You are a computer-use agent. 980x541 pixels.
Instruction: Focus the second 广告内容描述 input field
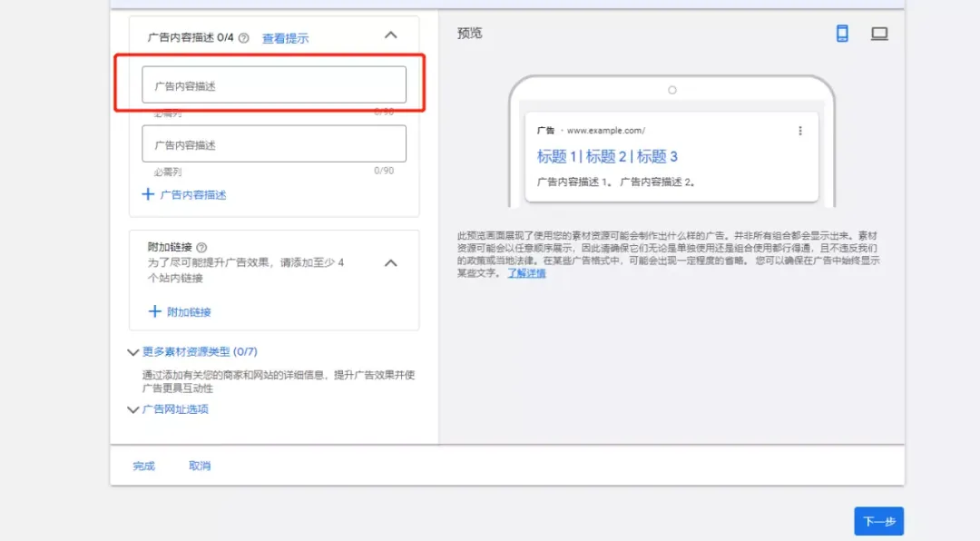tap(274, 143)
